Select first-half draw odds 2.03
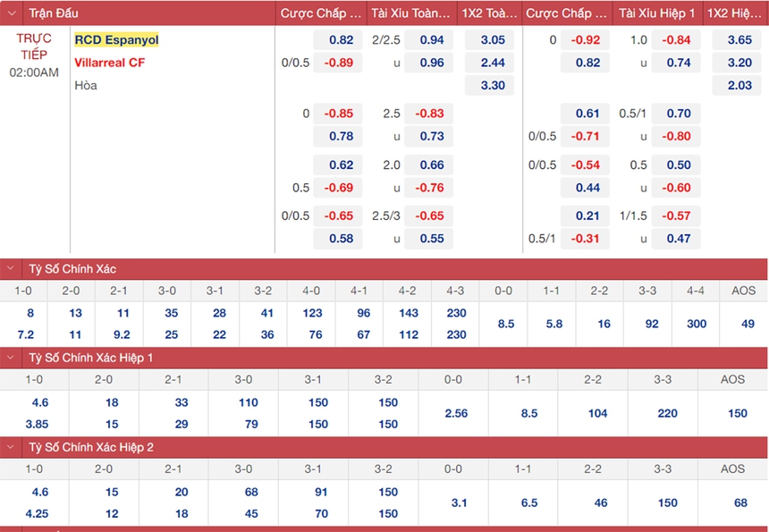The height and width of the screenshot is (532, 769). (739, 86)
